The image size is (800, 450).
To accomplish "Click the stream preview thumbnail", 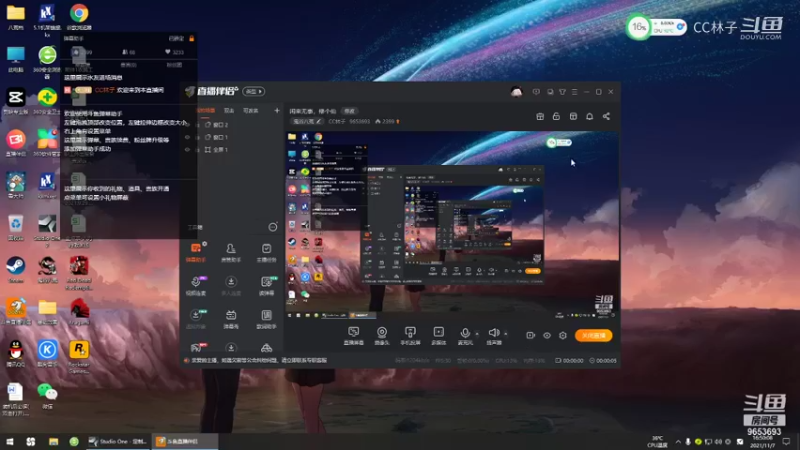I will 452,226.
